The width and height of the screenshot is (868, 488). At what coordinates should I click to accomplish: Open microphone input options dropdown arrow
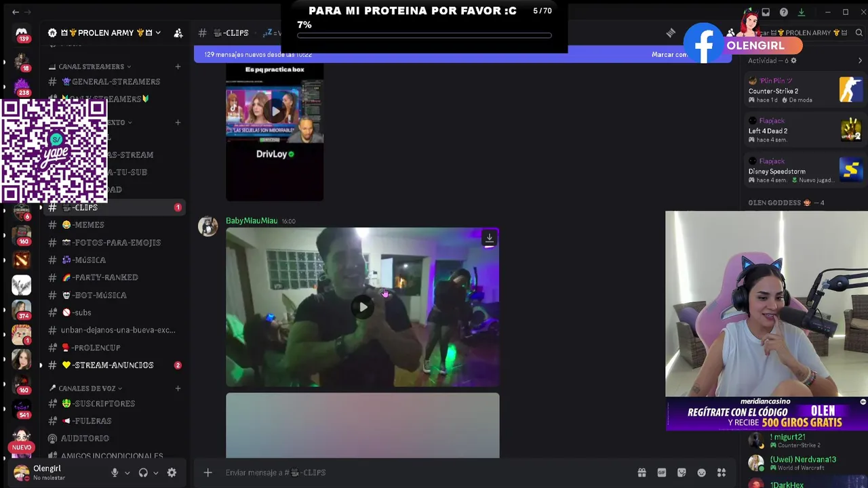127,473
